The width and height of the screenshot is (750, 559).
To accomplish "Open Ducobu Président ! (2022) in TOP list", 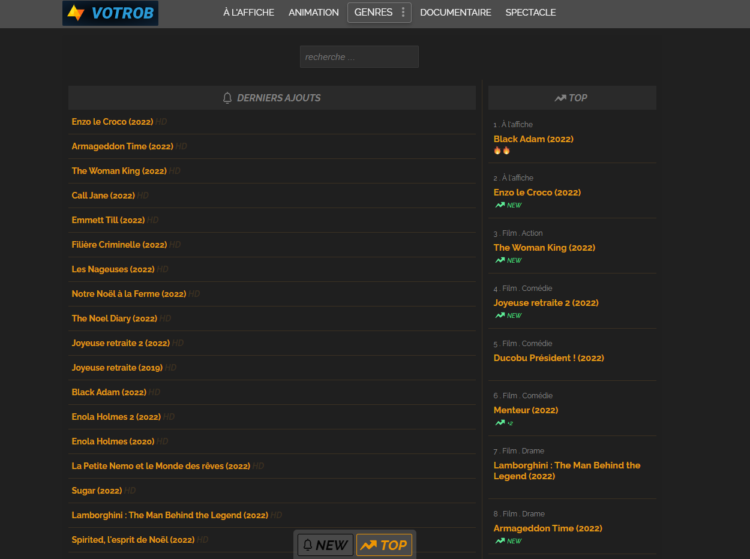I will (549, 358).
